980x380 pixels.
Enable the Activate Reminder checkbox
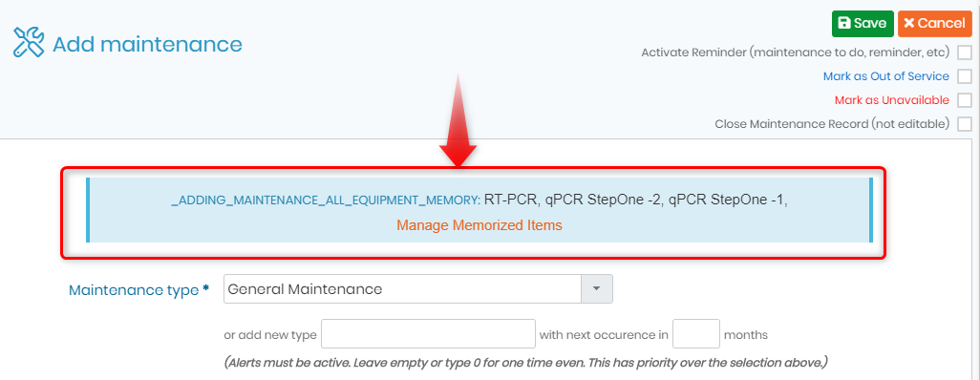click(x=965, y=53)
